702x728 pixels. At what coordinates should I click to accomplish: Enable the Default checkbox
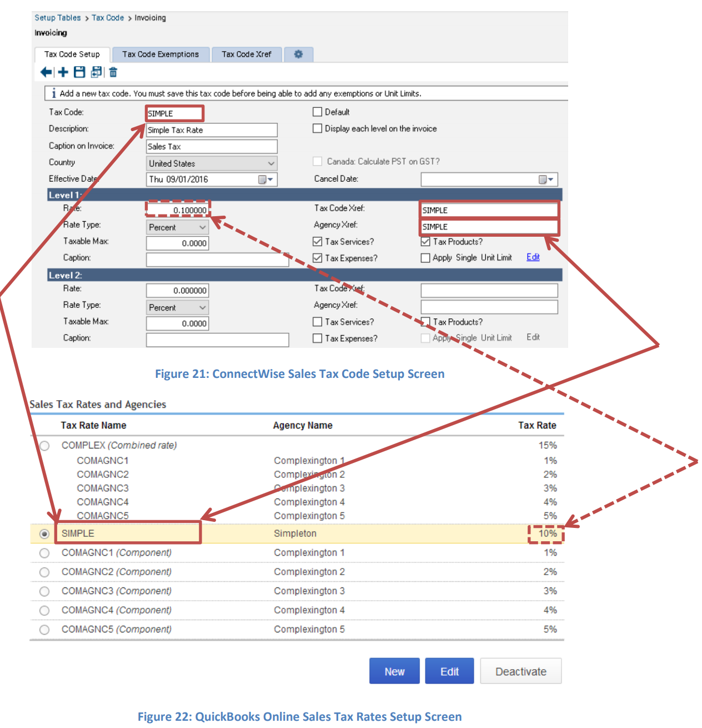[317, 111]
